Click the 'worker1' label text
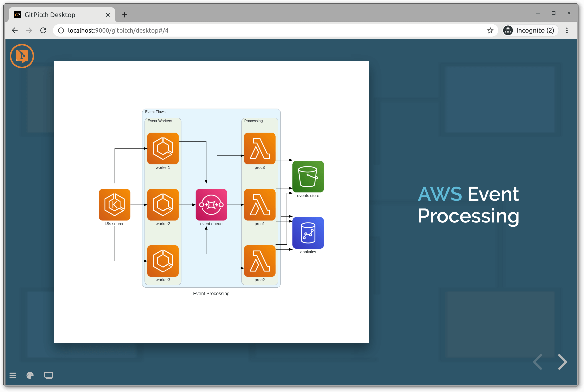The height and width of the screenshot is (392, 584). (x=163, y=168)
